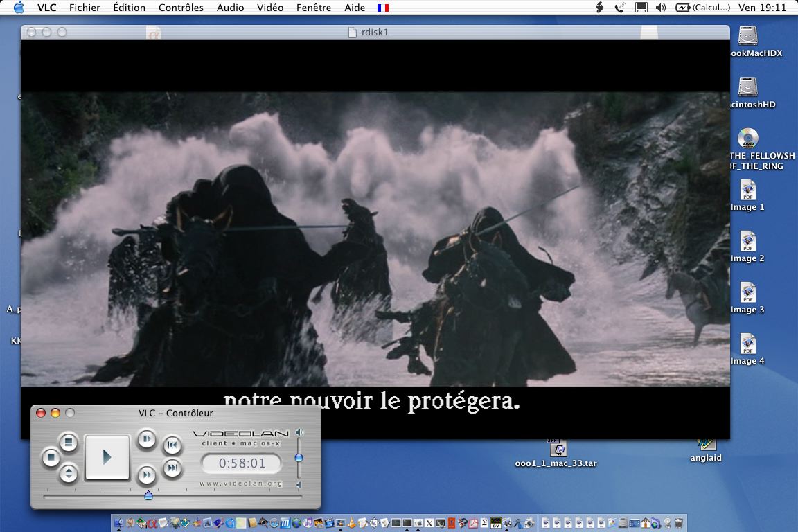798x532 pixels.
Task: Open the Fichier menu
Action: point(85,8)
